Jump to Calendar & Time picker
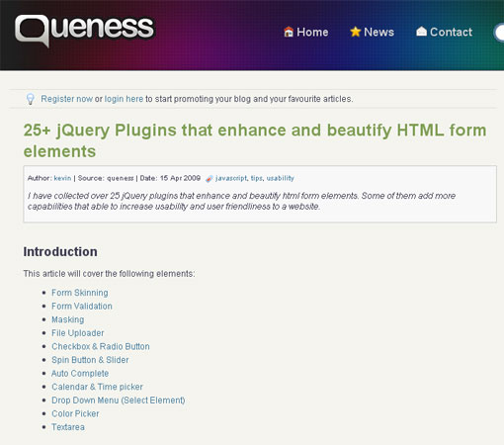The width and height of the screenshot is (504, 445). pyautogui.click(x=97, y=387)
